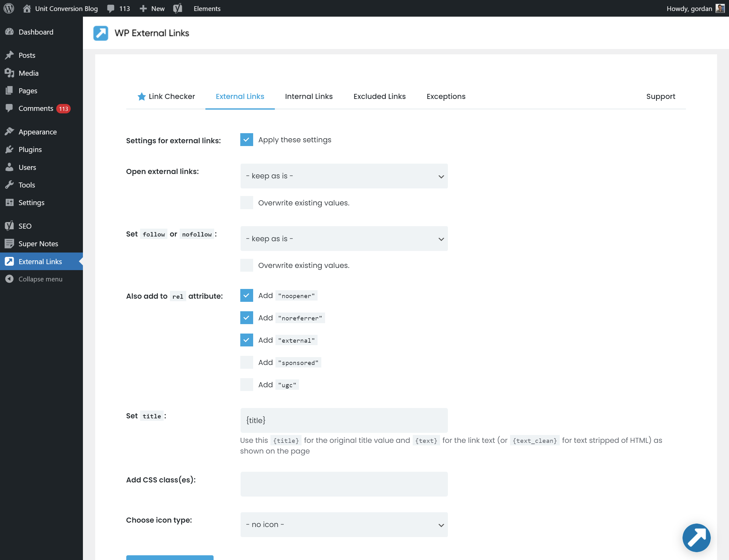
Task: Click the Tools sidebar icon
Action: click(9, 185)
